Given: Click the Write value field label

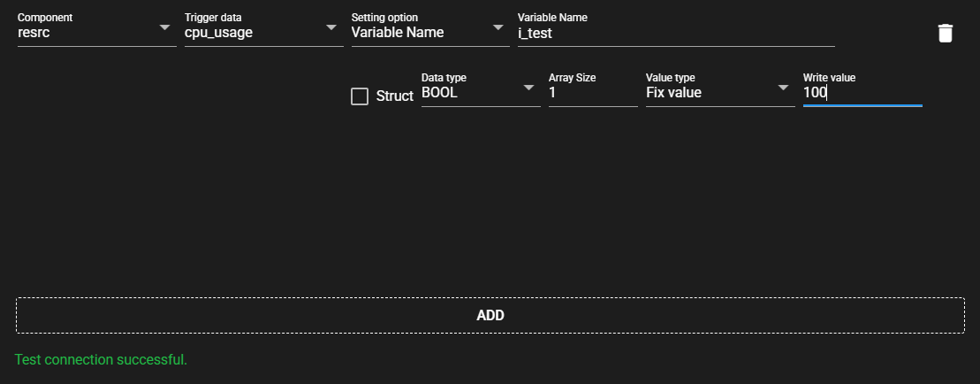Looking at the screenshot, I should pyautogui.click(x=829, y=78).
